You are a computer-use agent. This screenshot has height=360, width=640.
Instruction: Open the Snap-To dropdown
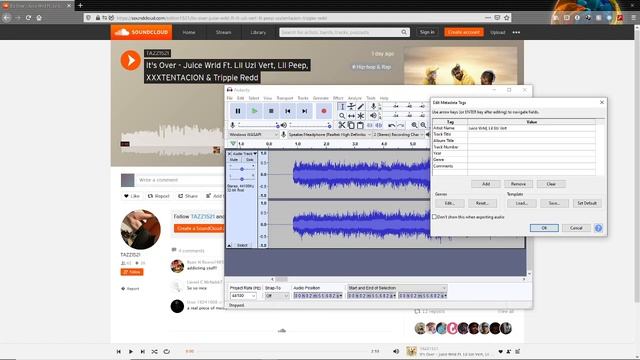277,296
